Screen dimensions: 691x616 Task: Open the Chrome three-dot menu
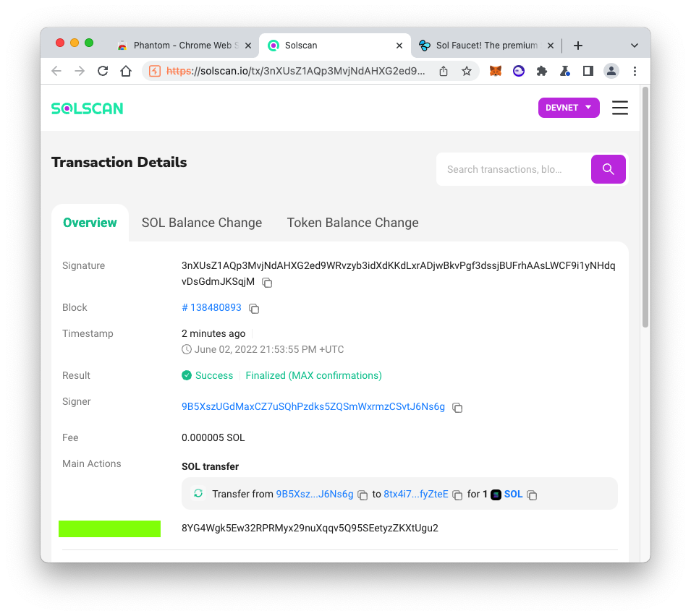point(635,71)
